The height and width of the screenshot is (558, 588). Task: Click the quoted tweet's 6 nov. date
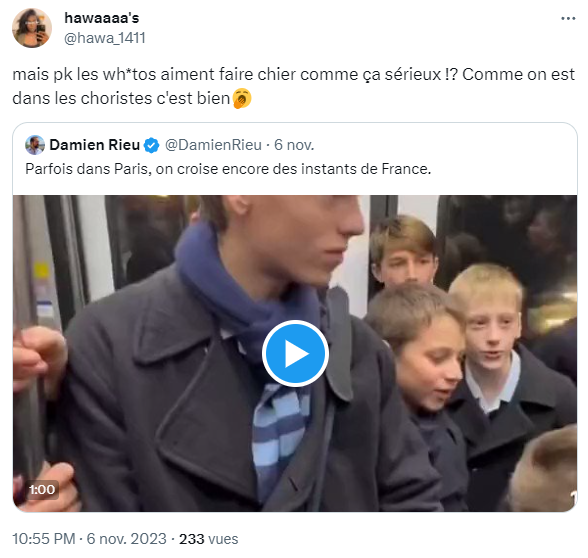pyautogui.click(x=294, y=145)
